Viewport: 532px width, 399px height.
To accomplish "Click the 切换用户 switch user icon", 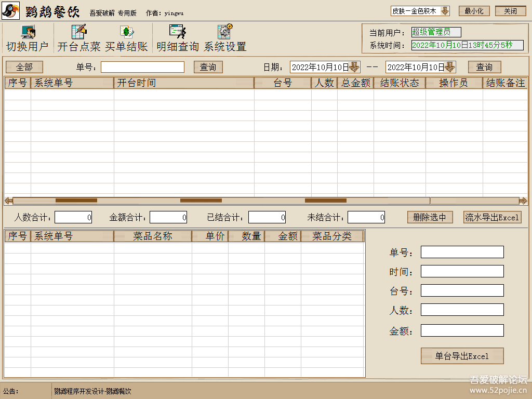I will (x=27, y=33).
